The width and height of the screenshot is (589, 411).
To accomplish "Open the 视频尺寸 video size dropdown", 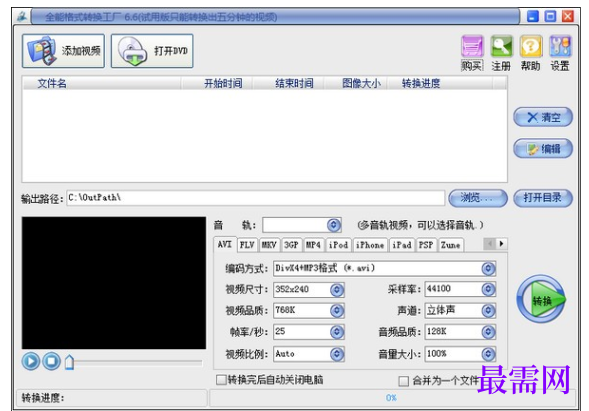I will click(x=337, y=290).
